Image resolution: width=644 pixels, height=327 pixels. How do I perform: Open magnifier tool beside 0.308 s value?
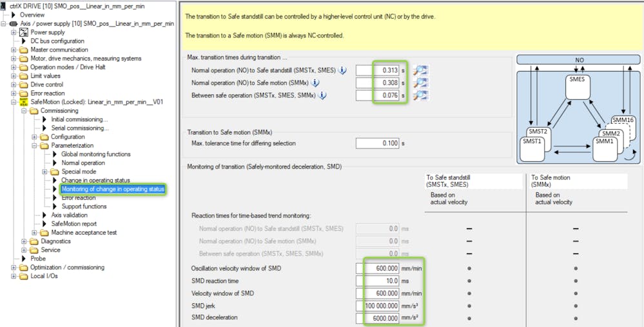coord(420,83)
